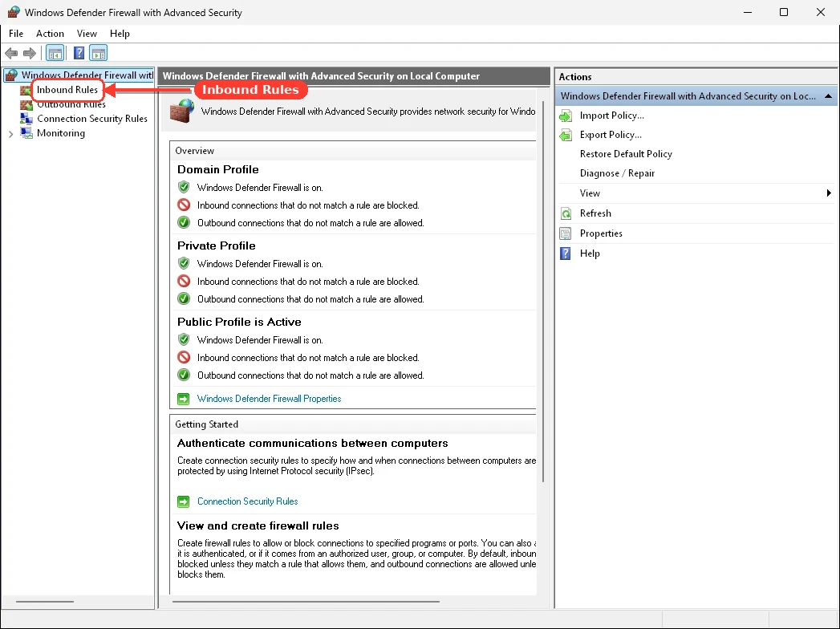Click Refresh in Actions pane
This screenshot has width=840, height=629.
tap(595, 213)
